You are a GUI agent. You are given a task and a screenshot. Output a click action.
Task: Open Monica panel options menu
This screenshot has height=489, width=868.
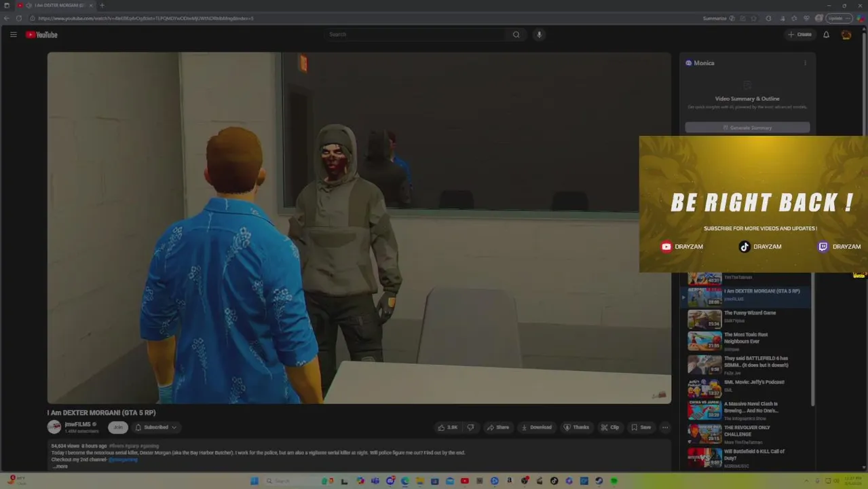tap(805, 63)
